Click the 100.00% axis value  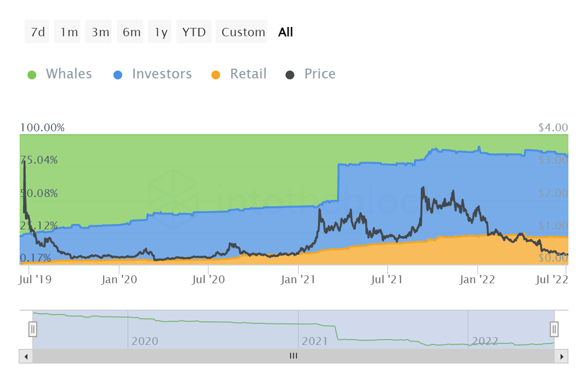tap(42, 128)
